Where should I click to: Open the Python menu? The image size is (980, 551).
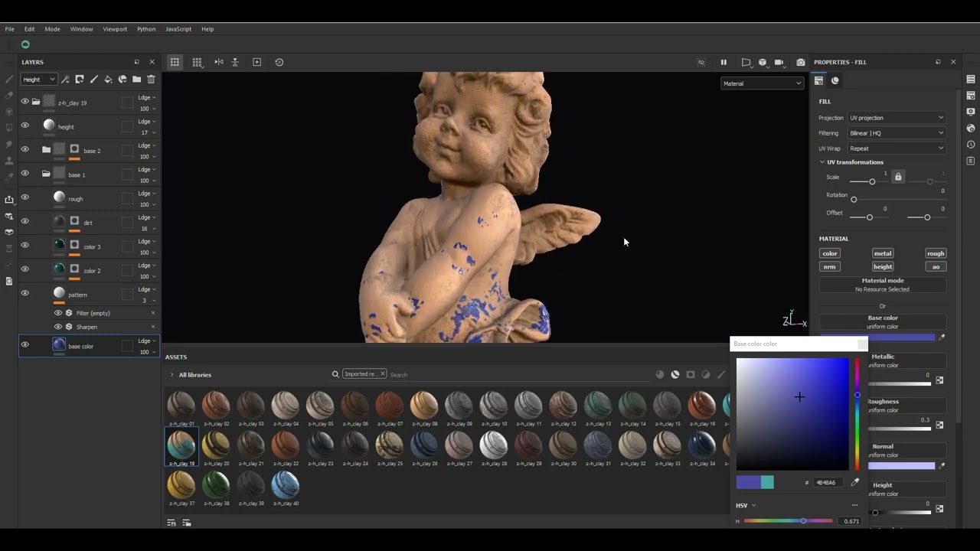[146, 29]
